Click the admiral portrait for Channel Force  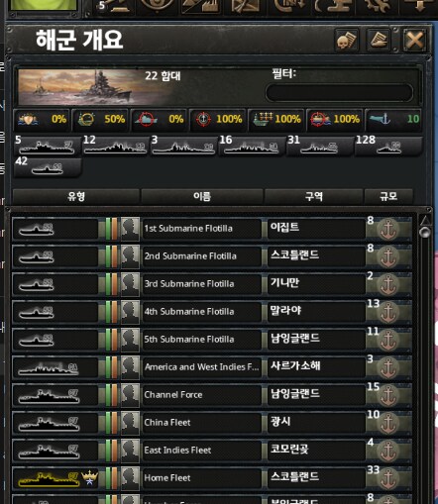(130, 395)
